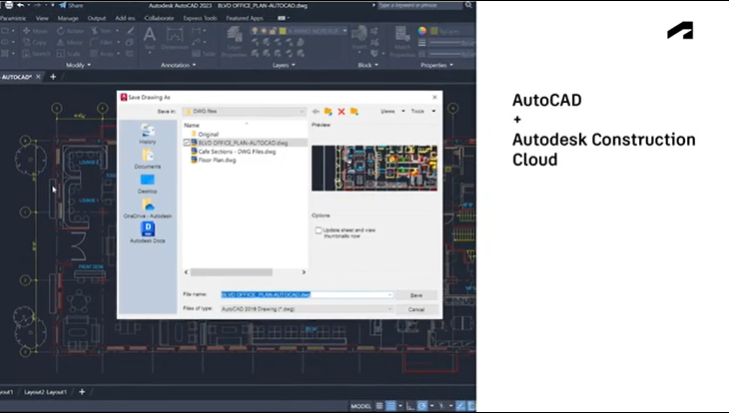Open the Manage ribbon tab
Viewport: 729px width, 413px height.
pos(68,18)
